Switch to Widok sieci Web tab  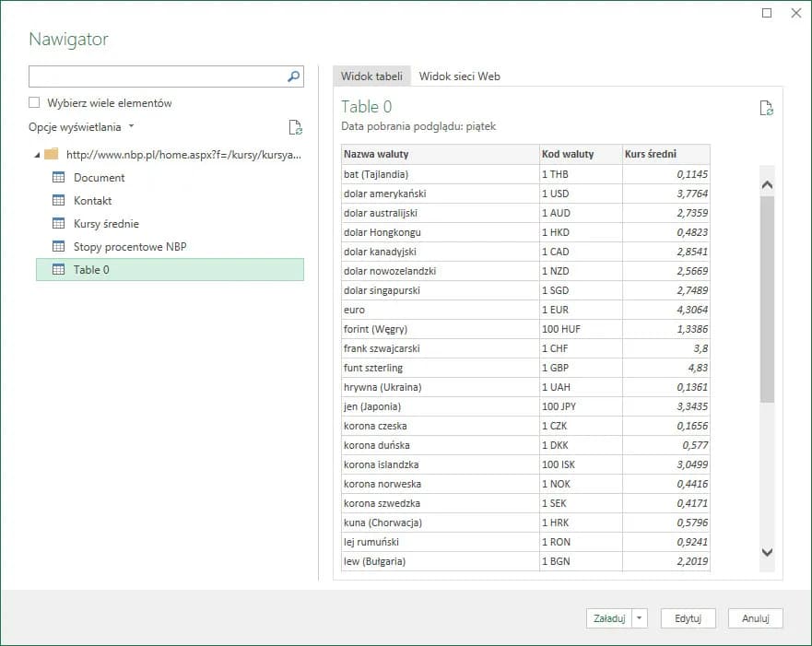tap(459, 76)
